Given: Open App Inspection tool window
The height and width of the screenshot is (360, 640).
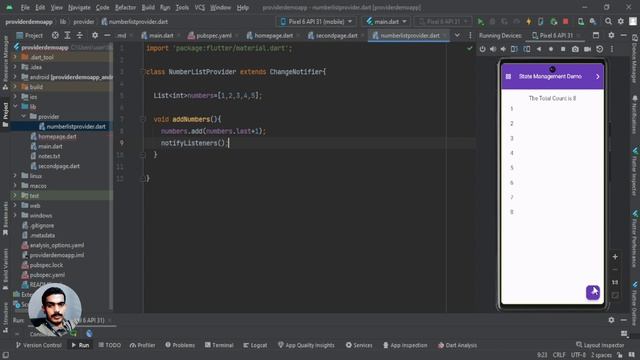Looking at the screenshot, I should pos(405,345).
